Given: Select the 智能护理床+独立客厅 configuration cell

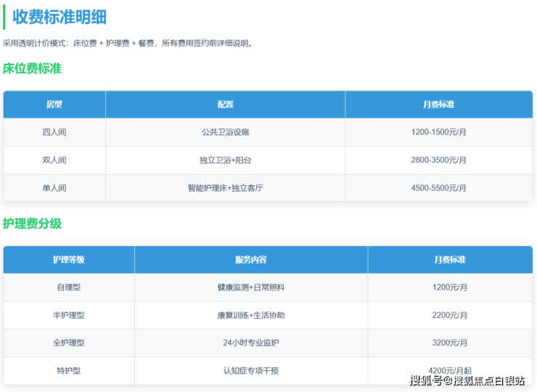Looking at the screenshot, I should point(225,188).
